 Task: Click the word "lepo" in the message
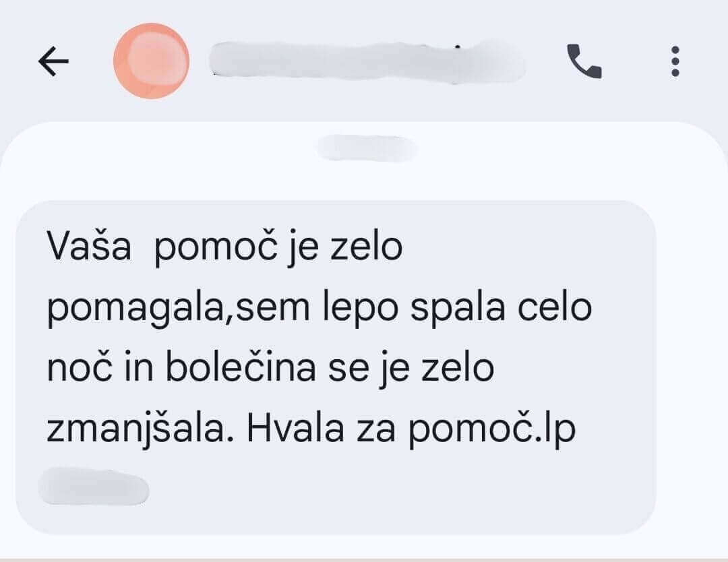[x=360, y=309]
